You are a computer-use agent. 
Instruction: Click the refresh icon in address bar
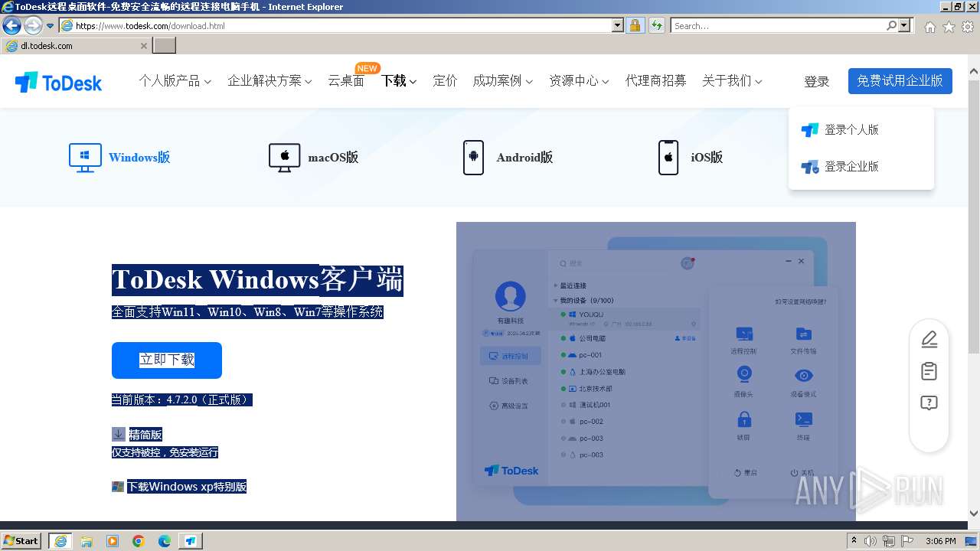click(x=656, y=25)
